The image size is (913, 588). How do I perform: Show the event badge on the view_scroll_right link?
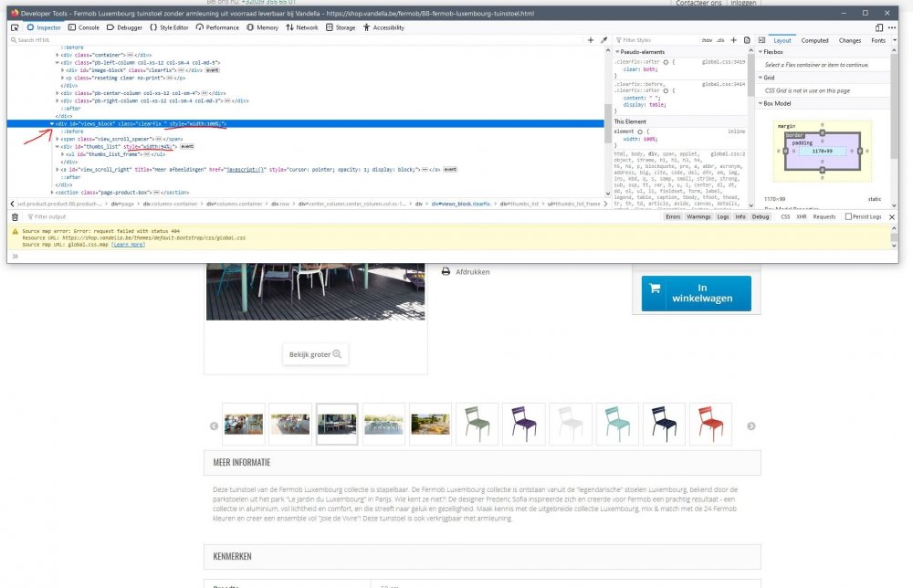(x=450, y=170)
